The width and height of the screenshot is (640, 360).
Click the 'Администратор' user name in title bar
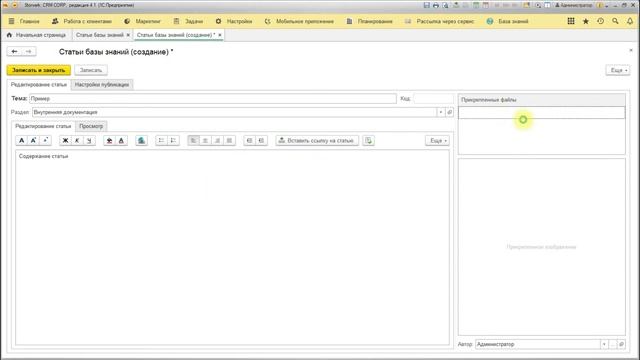coord(573,5)
